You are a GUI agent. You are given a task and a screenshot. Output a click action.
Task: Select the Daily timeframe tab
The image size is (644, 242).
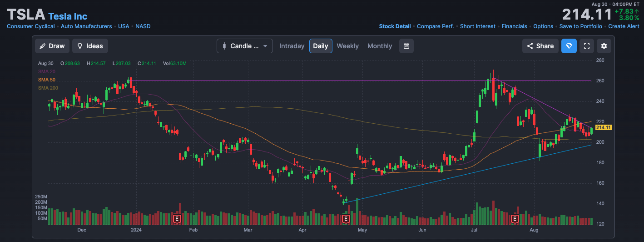pos(321,46)
